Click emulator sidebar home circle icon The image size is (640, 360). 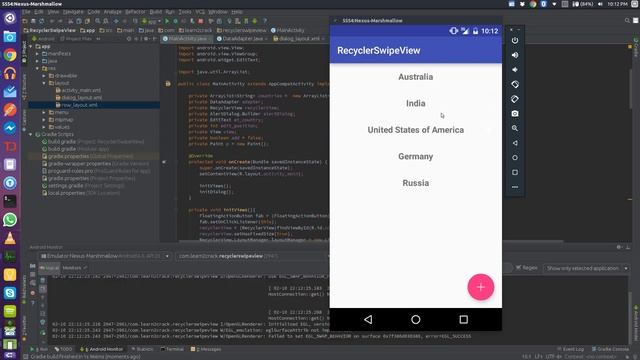tap(515, 158)
